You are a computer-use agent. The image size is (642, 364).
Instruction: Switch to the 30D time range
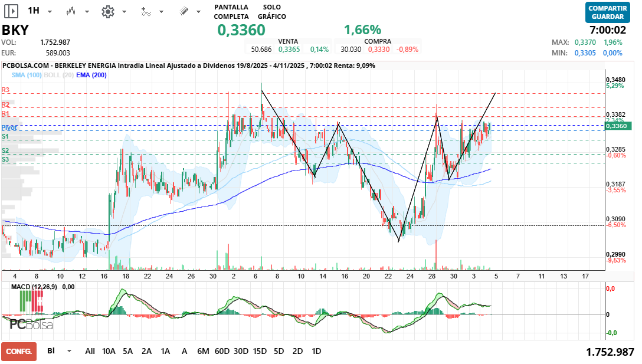point(241,351)
